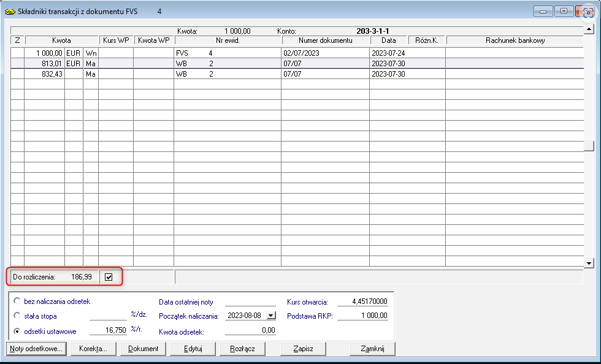Open the Początek naliczania date dropdown

pyautogui.click(x=271, y=316)
